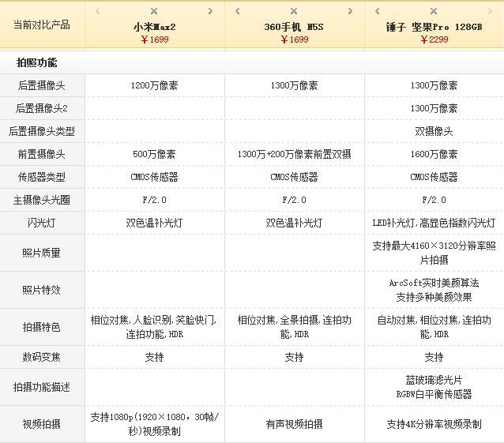Click the 支持1080p视频录制 cell for 小米Max2
504x443 pixels.
pos(155,424)
